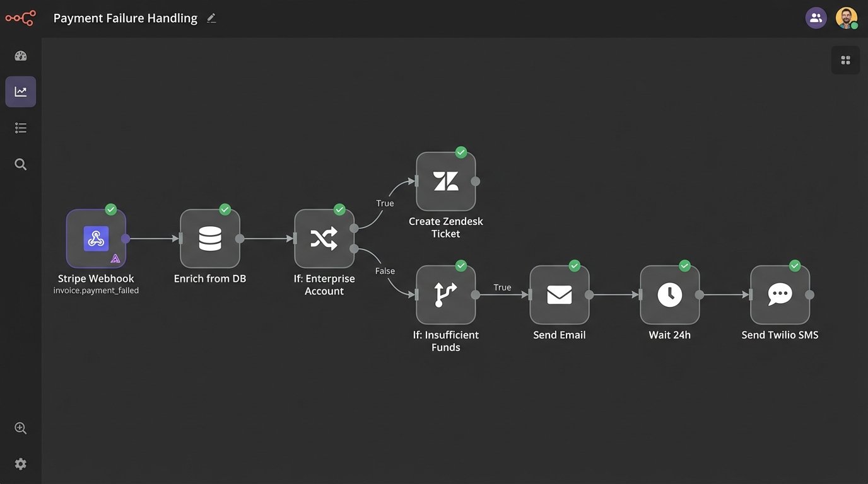Image resolution: width=868 pixels, height=484 pixels.
Task: Select the Send Email node
Action: tap(560, 294)
